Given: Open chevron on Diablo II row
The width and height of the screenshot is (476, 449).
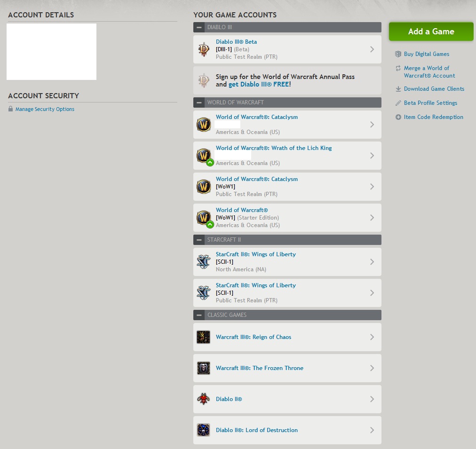Looking at the screenshot, I should click(x=372, y=399).
